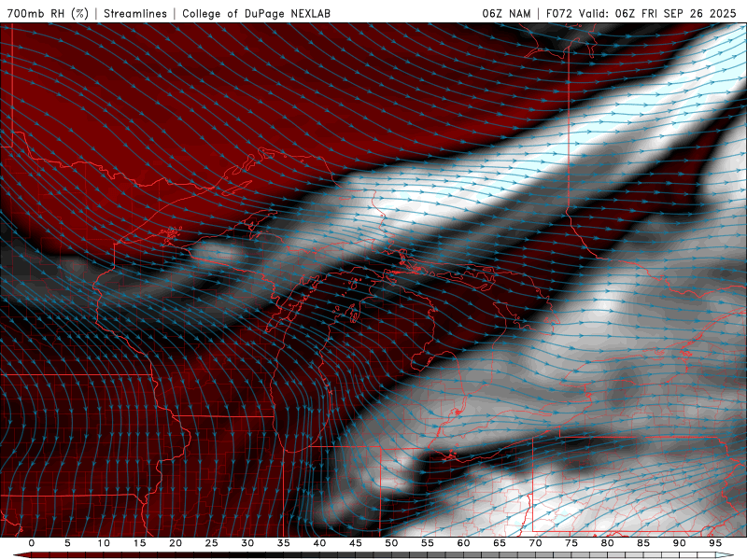Click the '06Z NAM' model run label
Image resolution: width=747 pixels, height=560 pixels.
[506, 13]
